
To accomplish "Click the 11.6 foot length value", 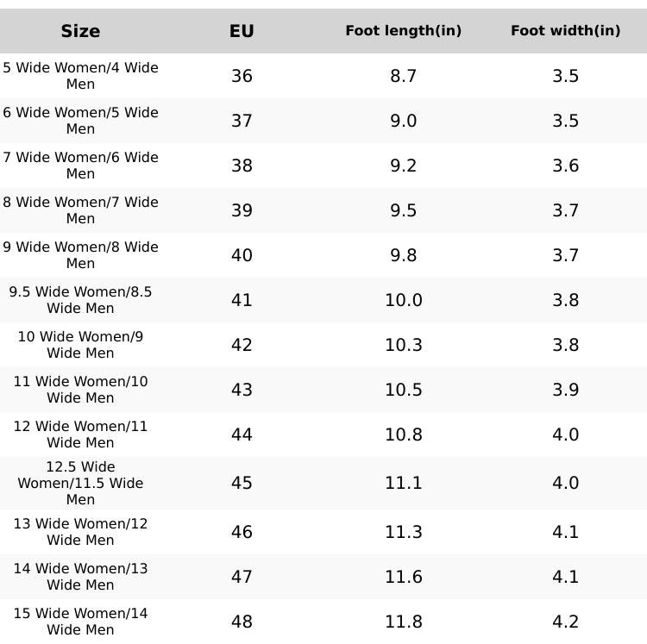I will tap(403, 577).
